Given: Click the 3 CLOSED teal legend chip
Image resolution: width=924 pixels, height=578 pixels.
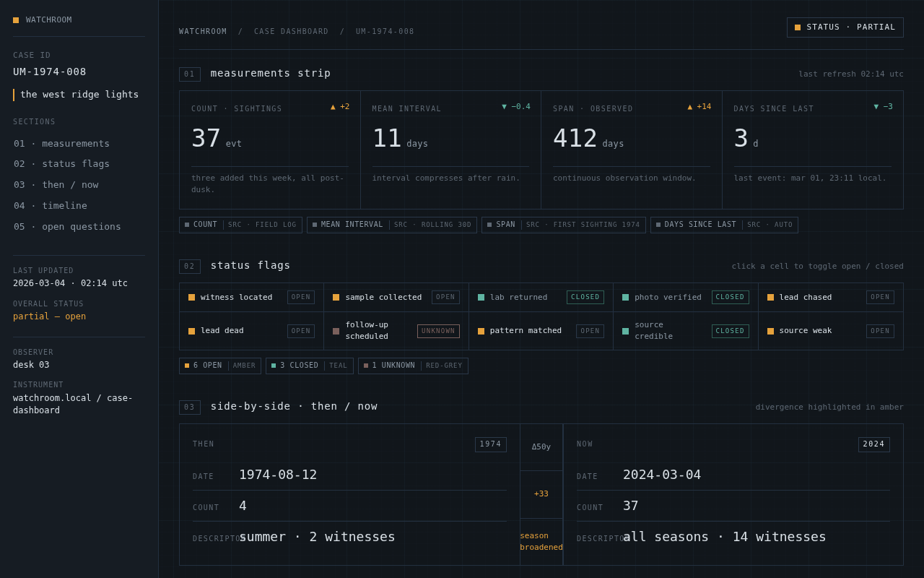Looking at the screenshot, I should (x=310, y=366).
